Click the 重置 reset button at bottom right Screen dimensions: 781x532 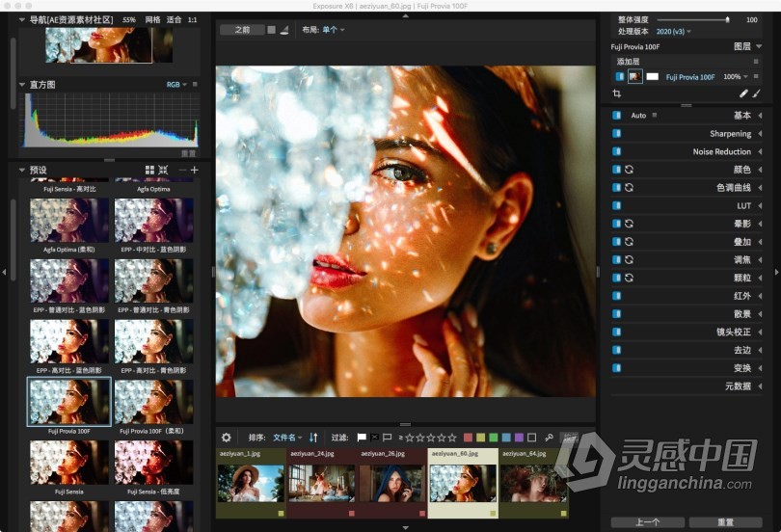click(x=726, y=522)
